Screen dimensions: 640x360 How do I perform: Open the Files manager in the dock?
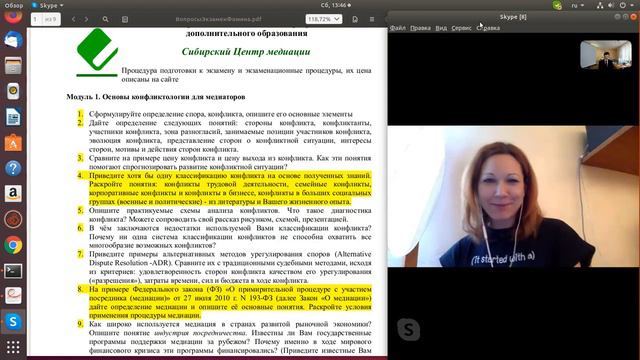tap(13, 66)
